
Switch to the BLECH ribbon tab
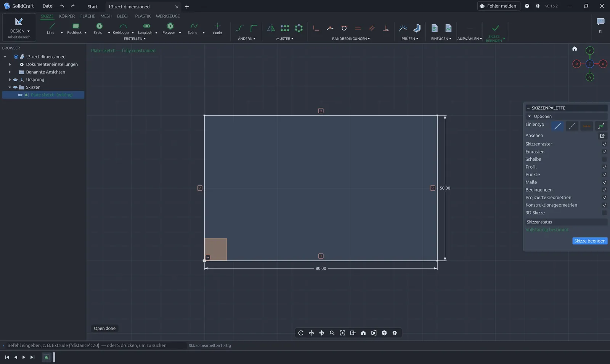(123, 16)
